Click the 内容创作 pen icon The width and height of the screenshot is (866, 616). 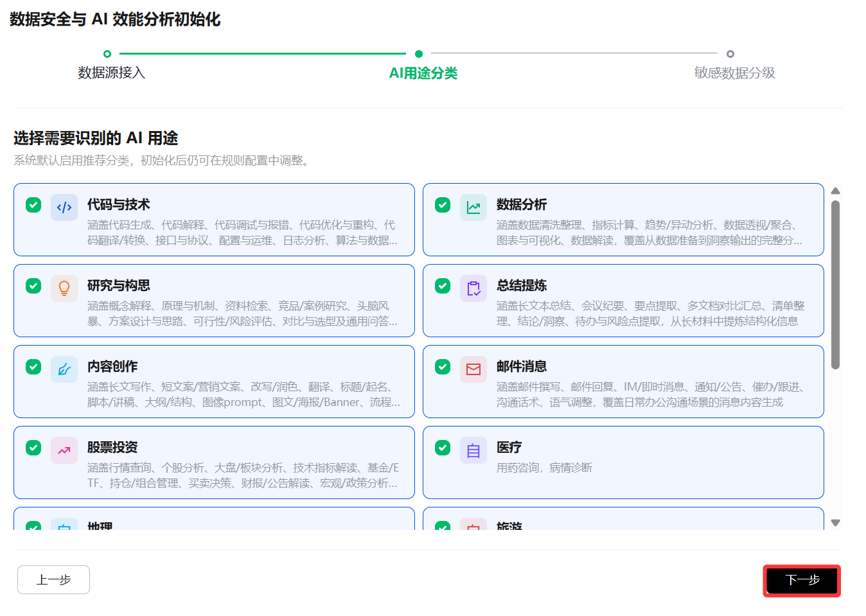click(x=64, y=369)
